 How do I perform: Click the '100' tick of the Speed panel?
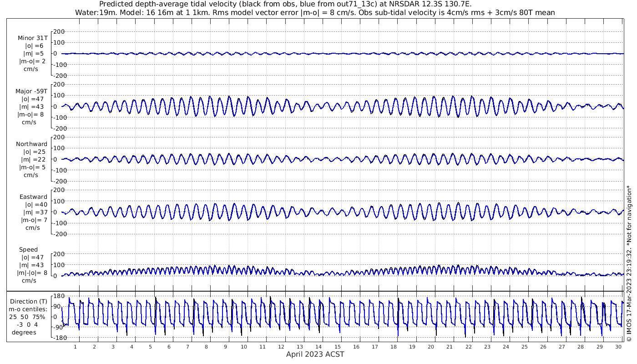(60, 265)
